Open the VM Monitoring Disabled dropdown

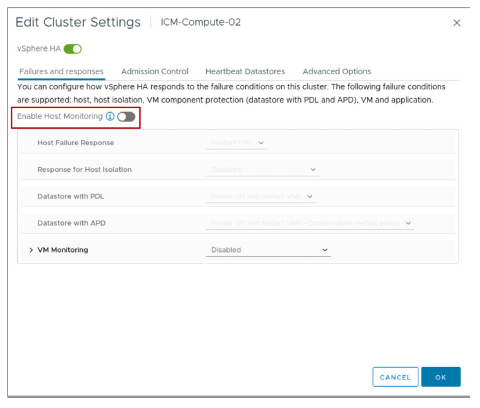pyautogui.click(x=268, y=250)
